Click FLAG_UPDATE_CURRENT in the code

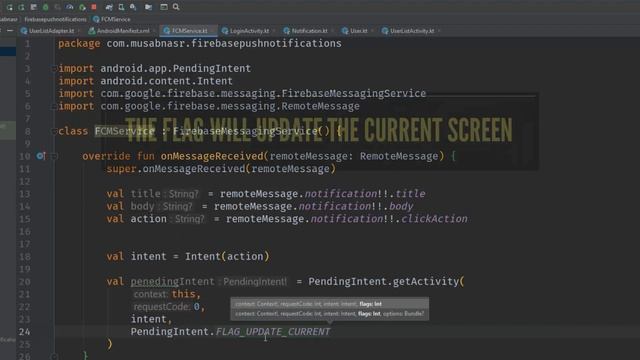(x=273, y=332)
